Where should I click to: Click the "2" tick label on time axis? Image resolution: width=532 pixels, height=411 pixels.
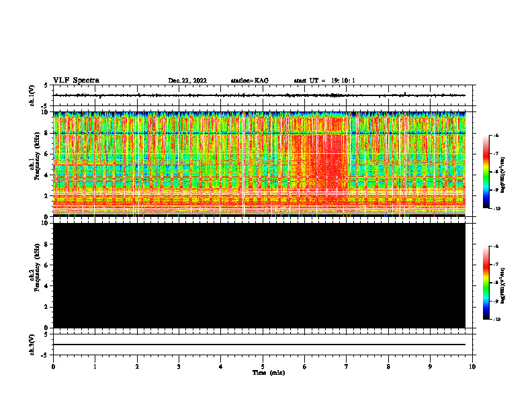point(137,367)
